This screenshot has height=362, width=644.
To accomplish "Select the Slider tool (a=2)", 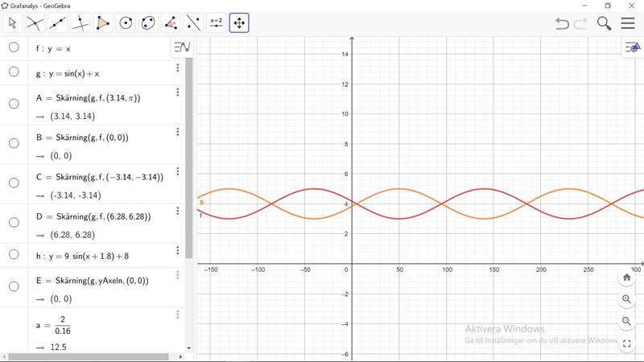I will pyautogui.click(x=216, y=23).
